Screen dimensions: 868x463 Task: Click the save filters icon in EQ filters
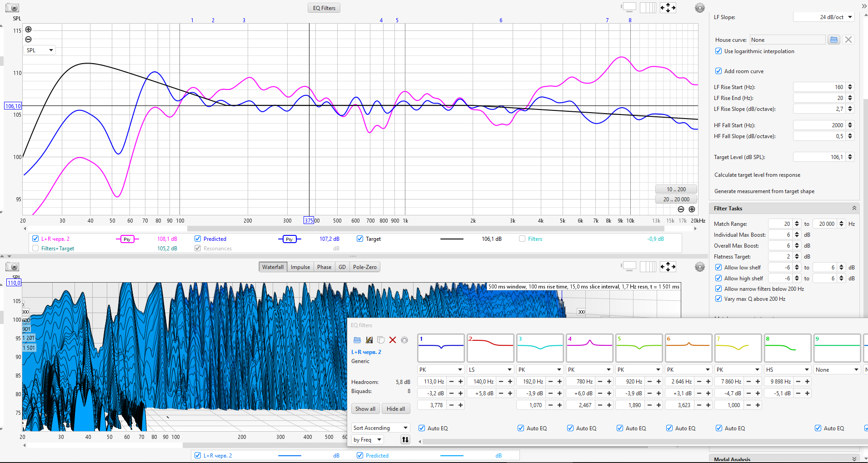point(369,340)
